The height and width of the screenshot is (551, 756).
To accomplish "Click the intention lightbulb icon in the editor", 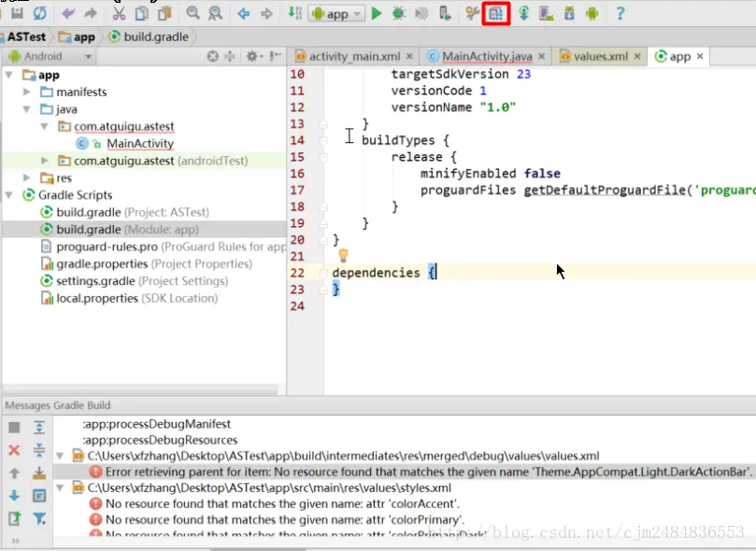I will pyautogui.click(x=343, y=255).
